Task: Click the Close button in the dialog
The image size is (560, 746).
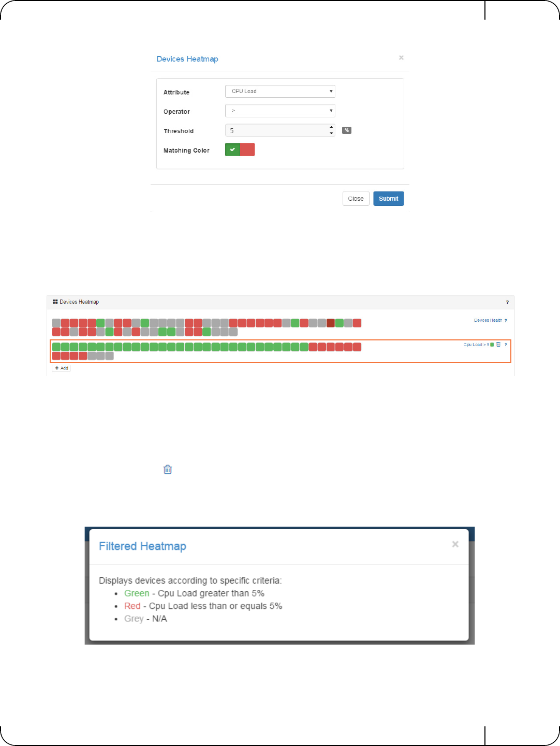Action: click(356, 199)
